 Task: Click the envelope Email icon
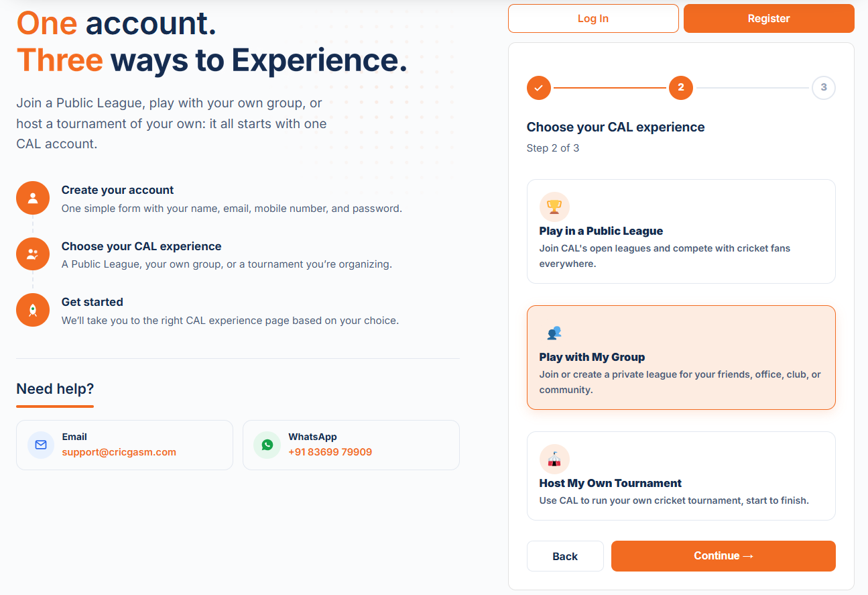click(41, 445)
